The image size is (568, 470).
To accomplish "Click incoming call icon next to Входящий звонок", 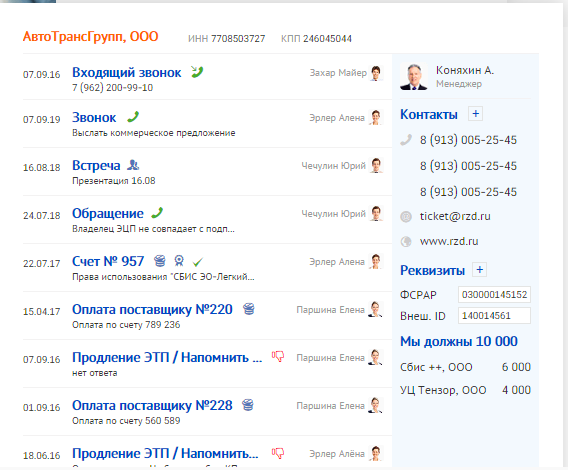I will coord(197,72).
